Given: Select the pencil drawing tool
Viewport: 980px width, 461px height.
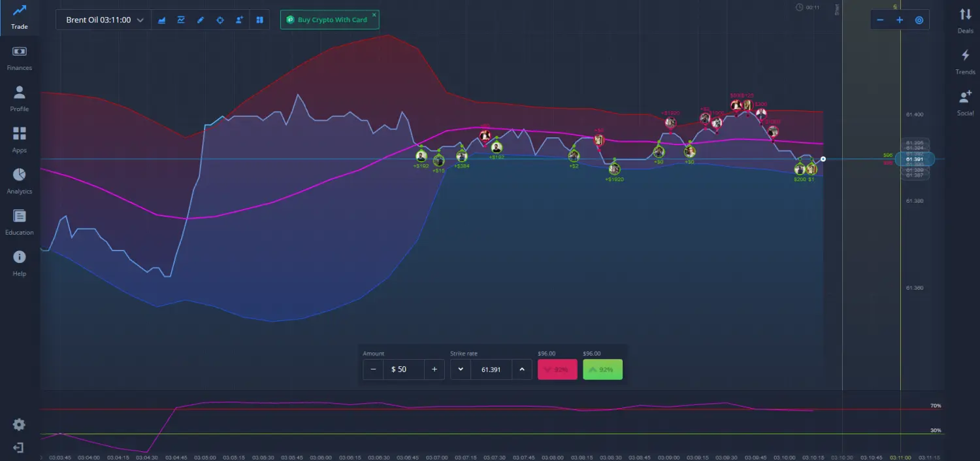Looking at the screenshot, I should [201, 20].
